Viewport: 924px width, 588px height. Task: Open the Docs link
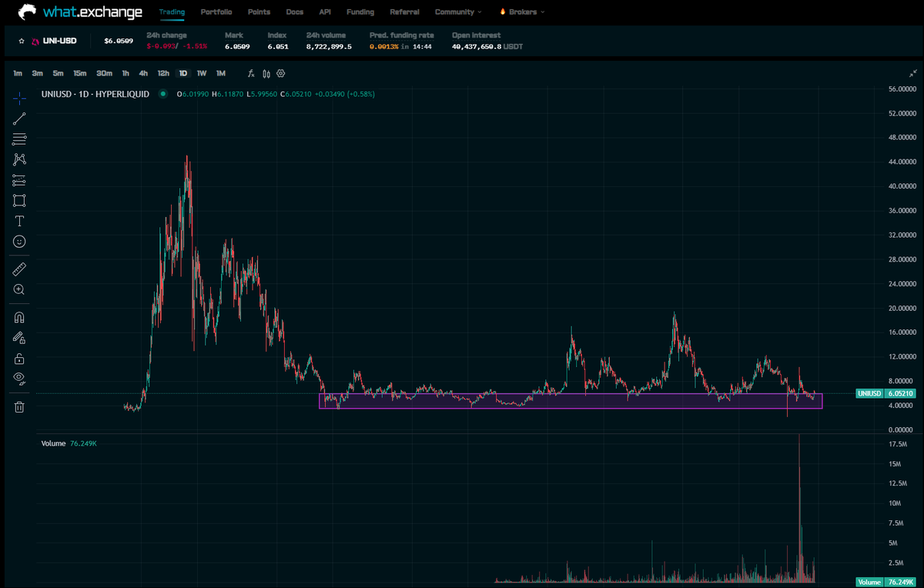pyautogui.click(x=294, y=12)
